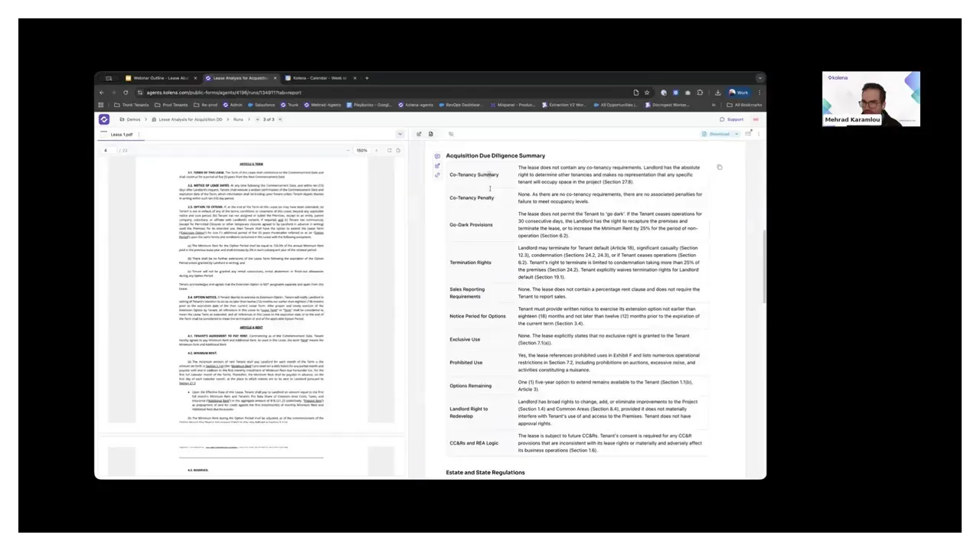Open the Runs breadcrumb link
This screenshot has width=980, height=551.
coord(237,119)
